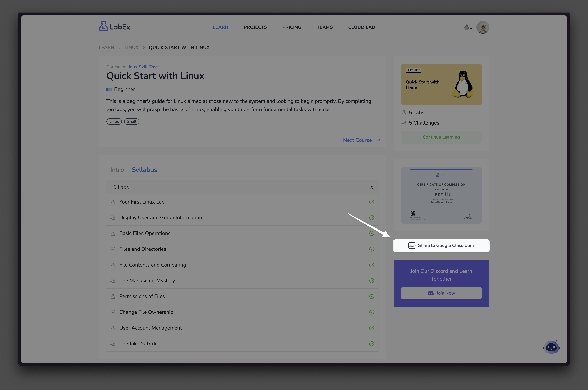The image size is (588, 390).
Task: Click breadcrumb chevron after LEARN
Action: [119, 48]
